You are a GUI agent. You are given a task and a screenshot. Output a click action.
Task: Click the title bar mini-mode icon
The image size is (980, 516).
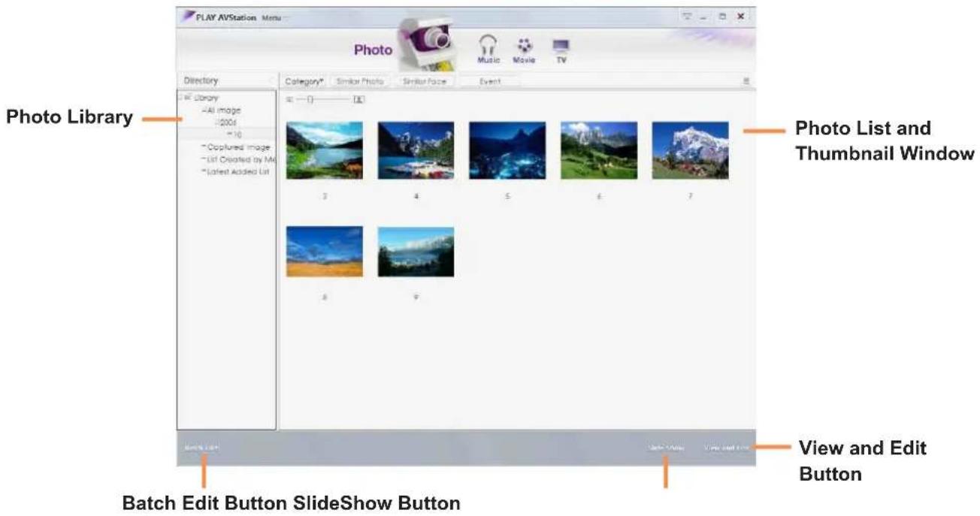[x=686, y=16]
